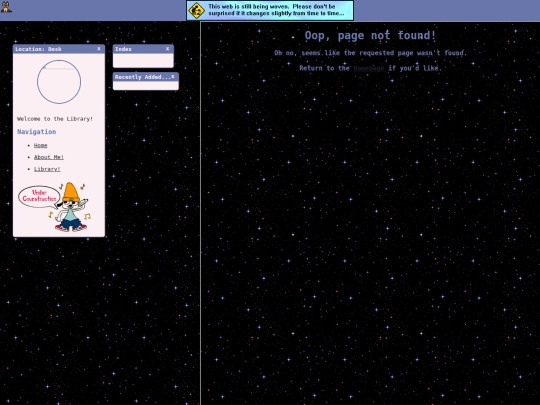The height and width of the screenshot is (405, 540).
Task: Click the 'Welcome to the Library!' text
Action: click(x=55, y=119)
